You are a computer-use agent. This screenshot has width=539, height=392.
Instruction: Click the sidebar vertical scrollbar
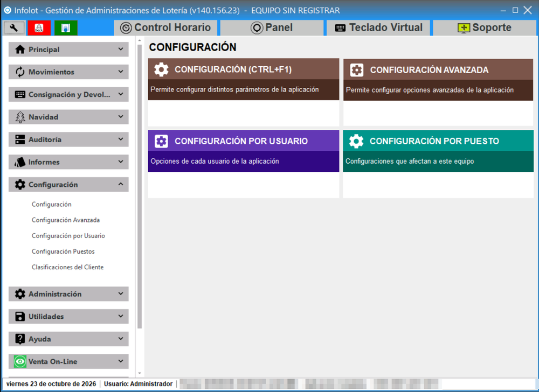coord(140,187)
